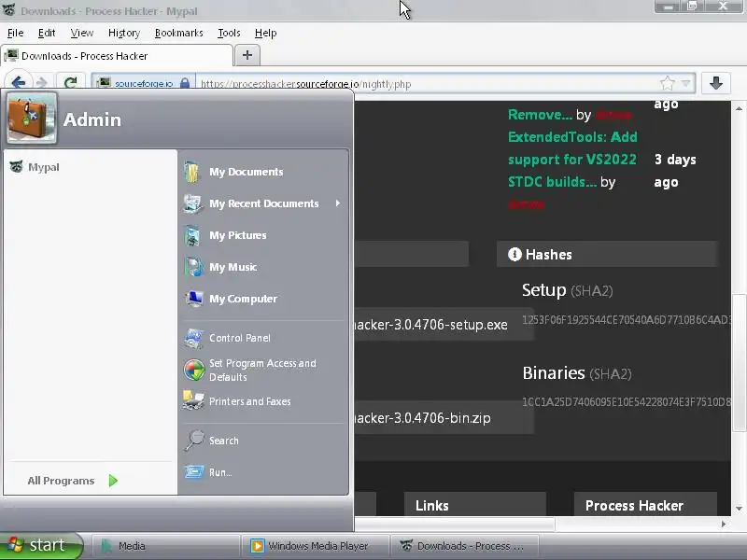Screen dimensions: 747x560
Task: Bookmark page with the star icon
Action: [x=668, y=84]
